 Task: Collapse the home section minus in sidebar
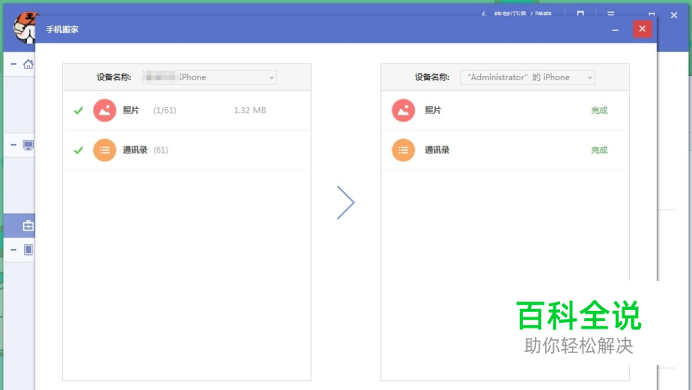pyautogui.click(x=14, y=64)
